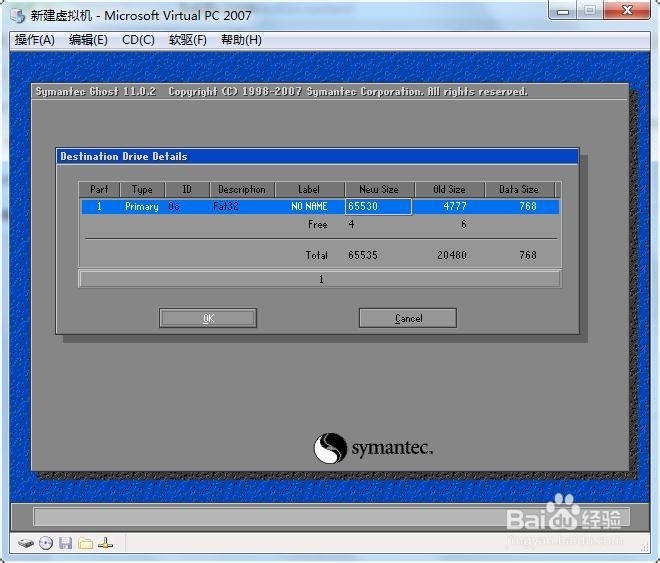Click the network adapter status icon
Screen dimensions: 660x563
(105, 543)
